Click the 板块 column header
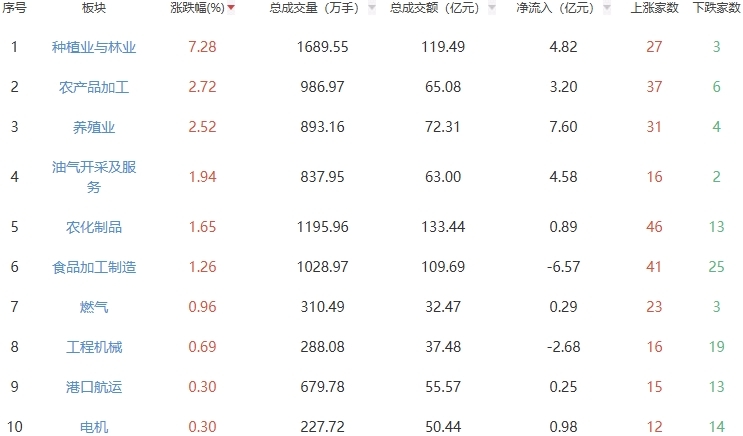The width and height of the screenshot is (743, 436). [94, 8]
